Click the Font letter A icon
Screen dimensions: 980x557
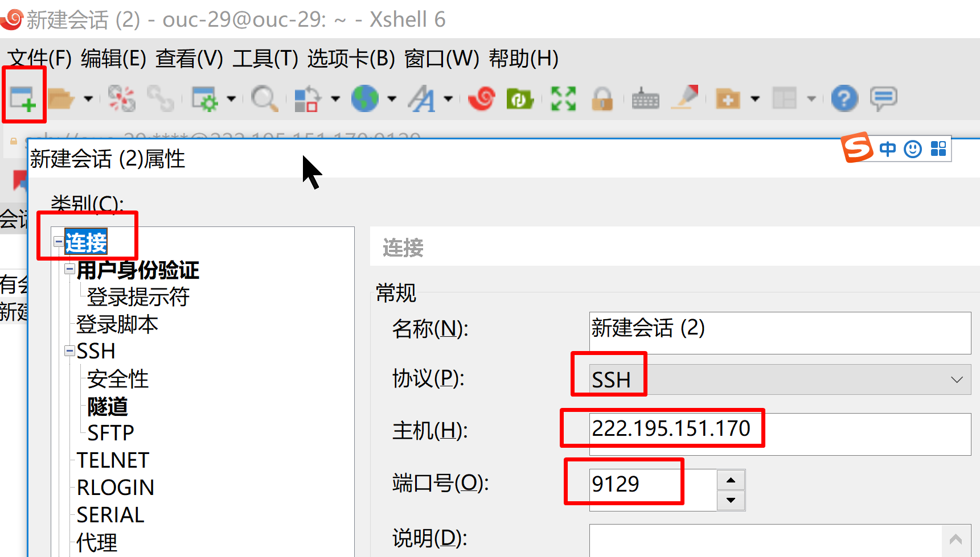[422, 98]
